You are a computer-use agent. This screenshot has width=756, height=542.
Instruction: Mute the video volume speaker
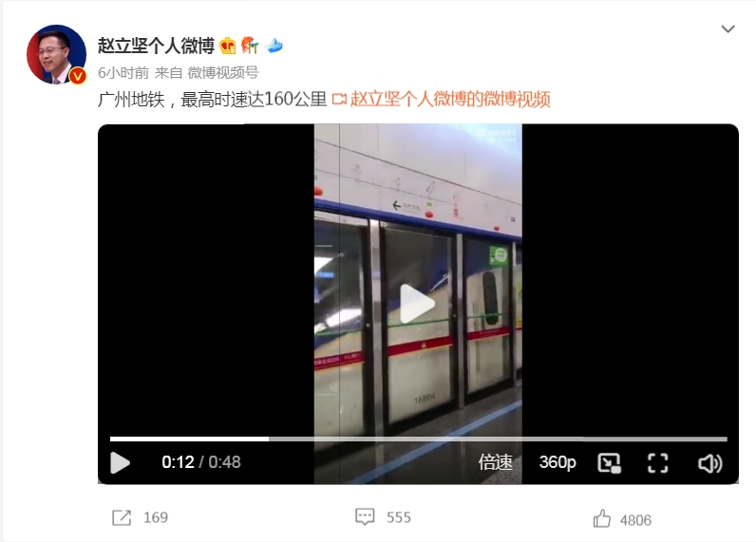[x=710, y=463]
